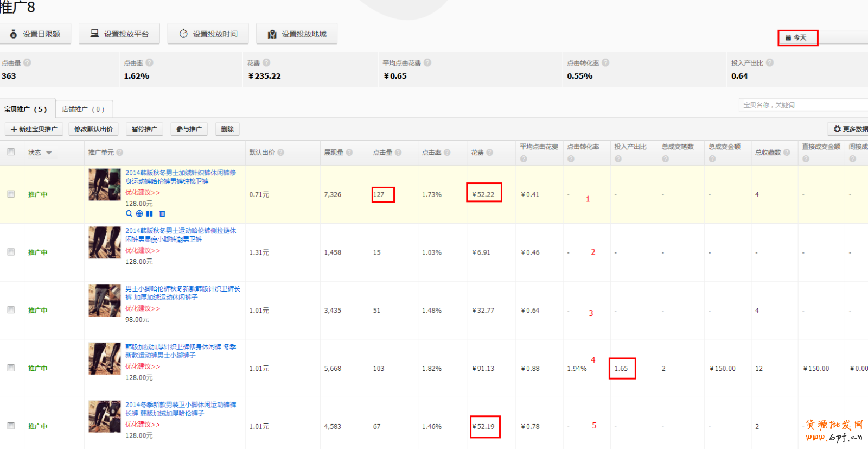Click the magnifier icon in the first product row
This screenshot has height=449, width=868.
click(x=129, y=214)
